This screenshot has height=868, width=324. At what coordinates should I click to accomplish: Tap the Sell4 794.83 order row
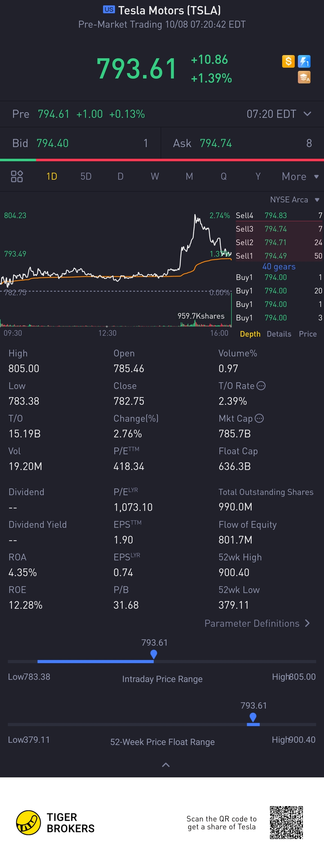(279, 215)
